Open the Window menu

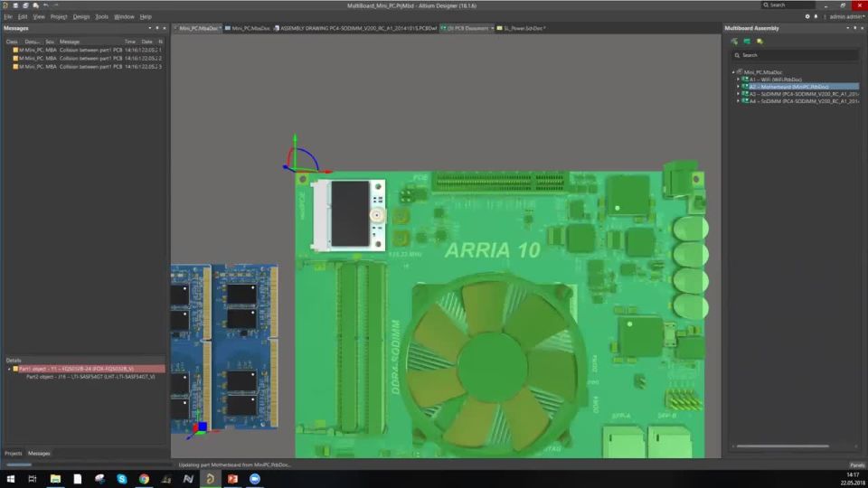(x=124, y=16)
